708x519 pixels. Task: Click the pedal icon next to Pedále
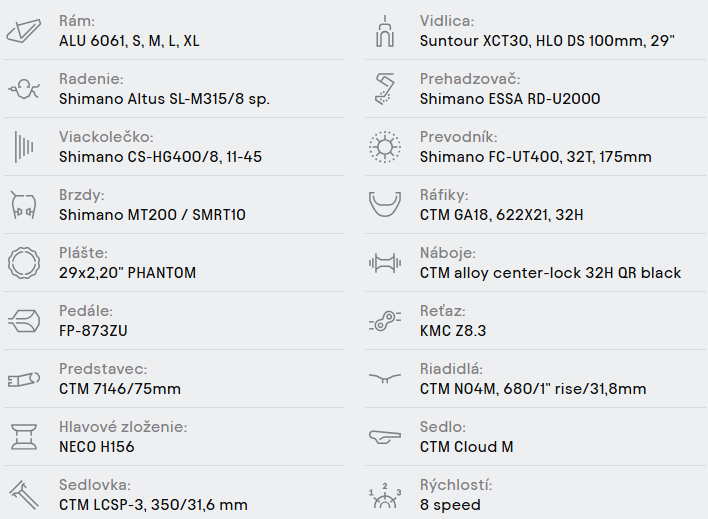pos(25,321)
